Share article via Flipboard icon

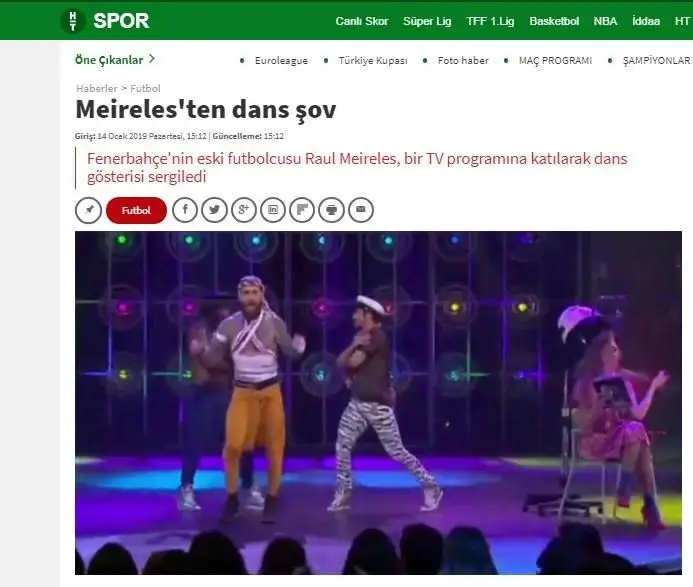(x=302, y=210)
